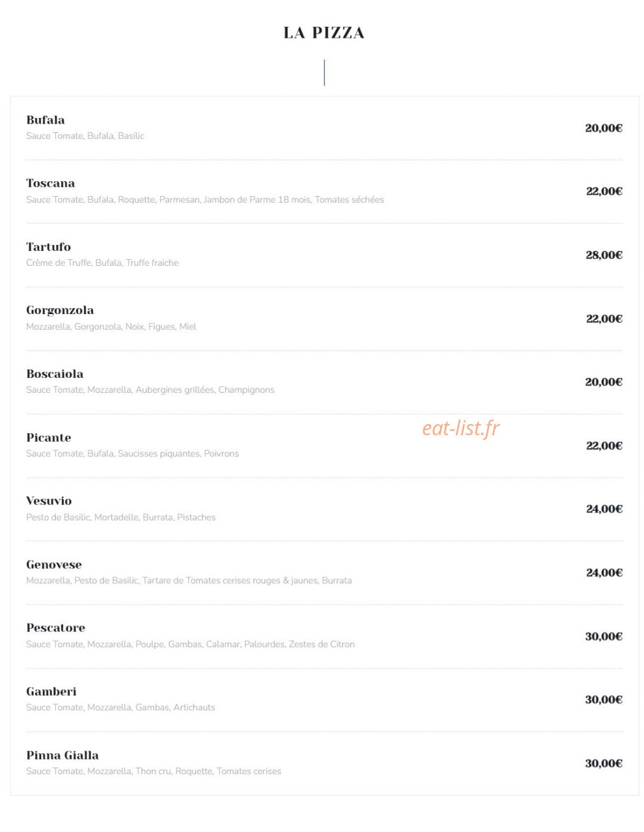The height and width of the screenshot is (832, 644).
Task: Select the Vesuvio pizza item
Action: click(x=49, y=501)
